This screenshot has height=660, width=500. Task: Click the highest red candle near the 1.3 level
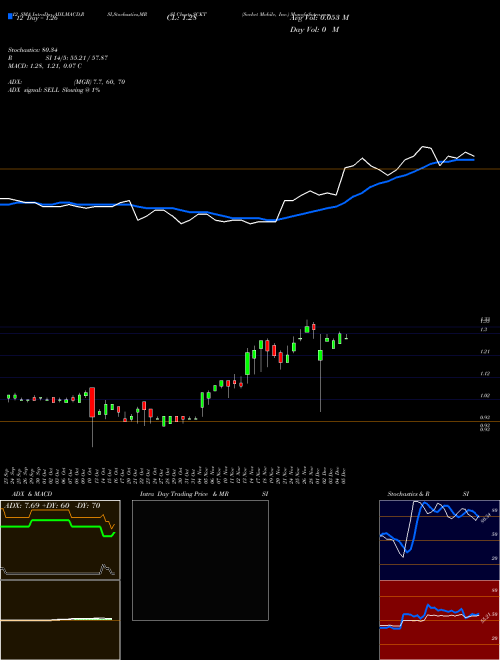click(x=314, y=327)
